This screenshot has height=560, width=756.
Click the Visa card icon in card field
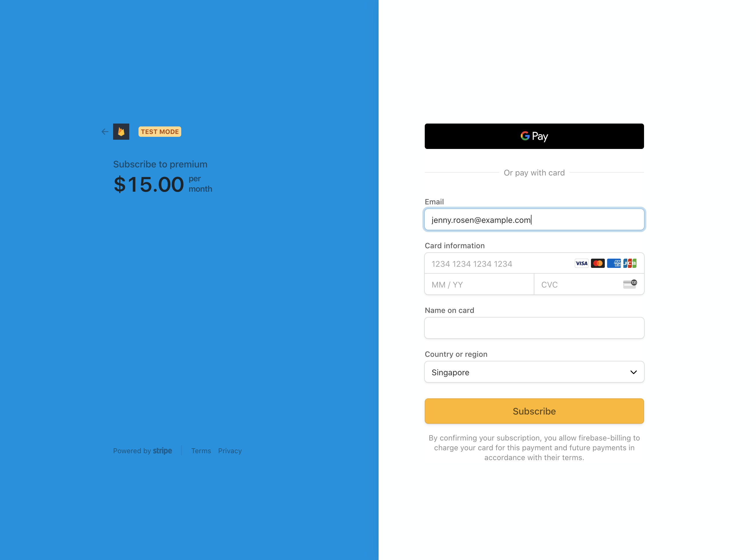click(x=581, y=263)
